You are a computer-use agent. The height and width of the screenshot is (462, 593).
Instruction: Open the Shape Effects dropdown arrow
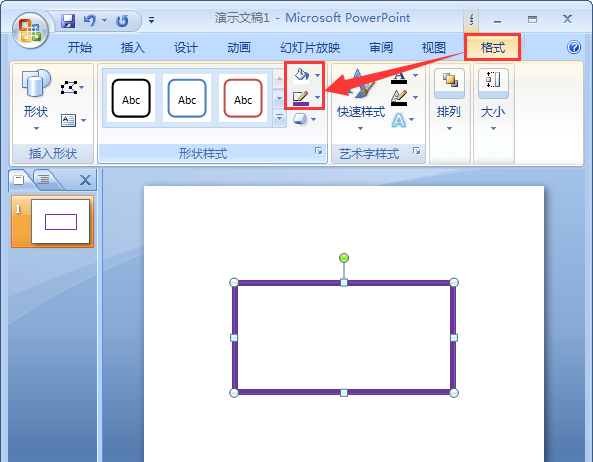coord(314,119)
